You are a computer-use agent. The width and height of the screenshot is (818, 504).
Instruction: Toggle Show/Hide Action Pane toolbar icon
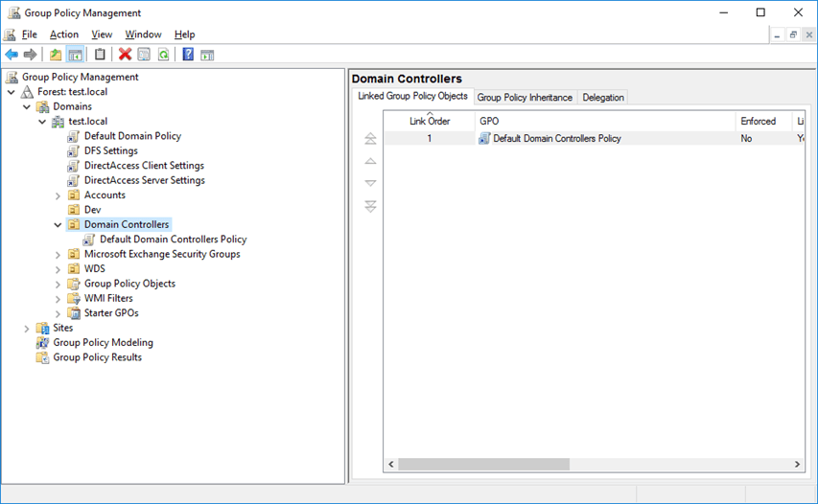click(x=207, y=55)
